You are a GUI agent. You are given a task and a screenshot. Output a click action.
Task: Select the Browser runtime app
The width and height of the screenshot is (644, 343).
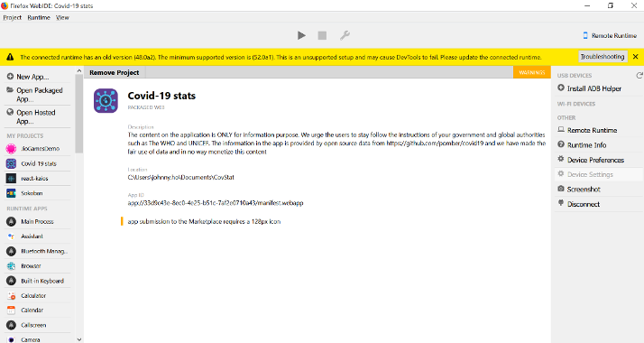(x=38, y=265)
